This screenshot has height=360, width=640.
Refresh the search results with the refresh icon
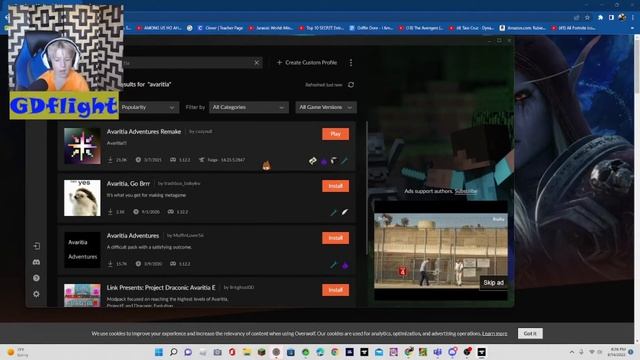coord(351,84)
